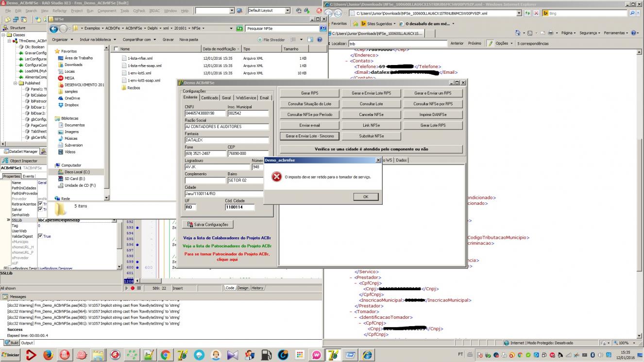644x362 pixels.
Task: Switch to the Geral configuration tab
Action: 227,98
